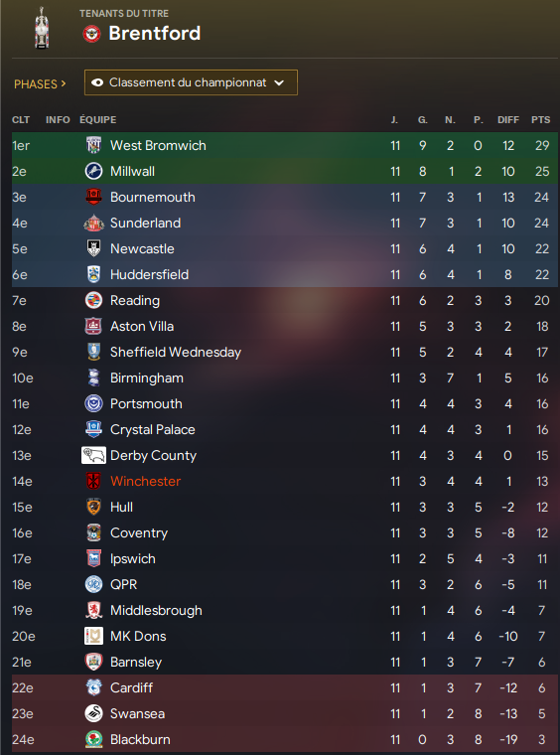Screen dimensions: 560x755
Task: Click the Brentford club crest
Action: pos(91,34)
